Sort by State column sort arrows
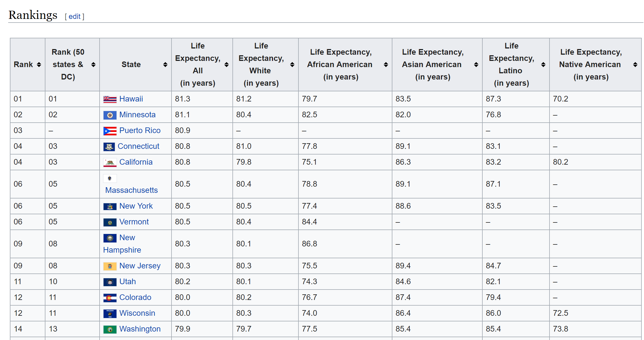Screen dimensions: 644x340 (165, 65)
